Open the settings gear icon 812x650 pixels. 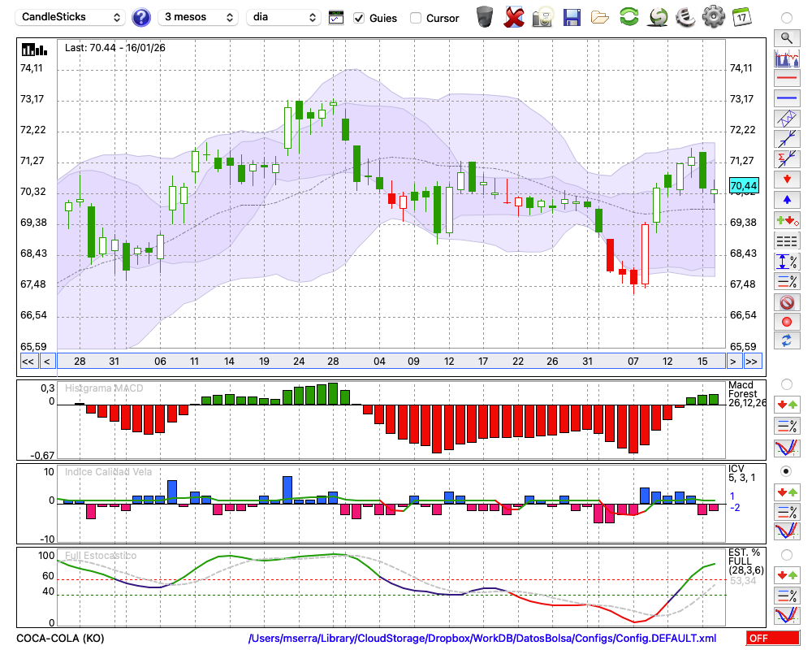tap(713, 17)
